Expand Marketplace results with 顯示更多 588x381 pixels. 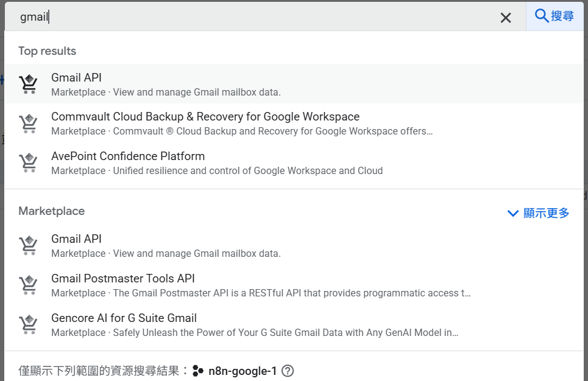pos(546,213)
